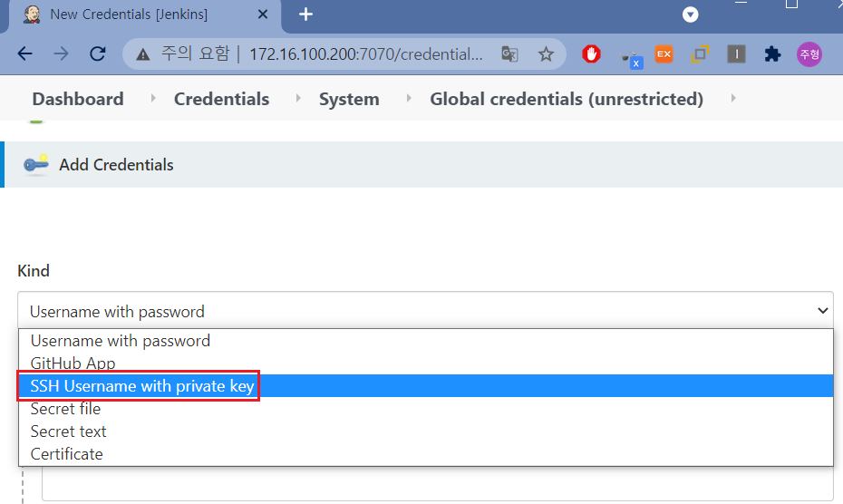Open a new browser tab
The width and height of the screenshot is (843, 504).
click(x=305, y=15)
